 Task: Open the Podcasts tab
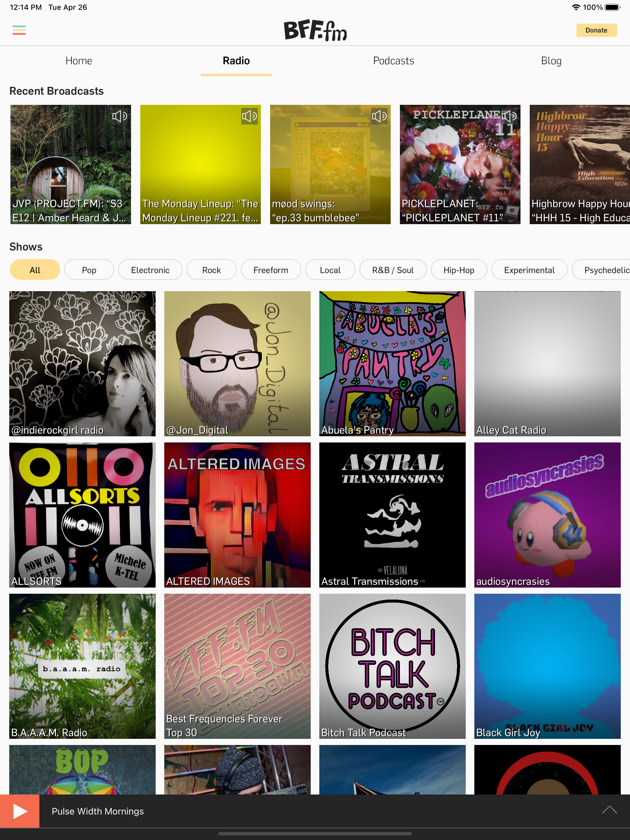point(393,61)
